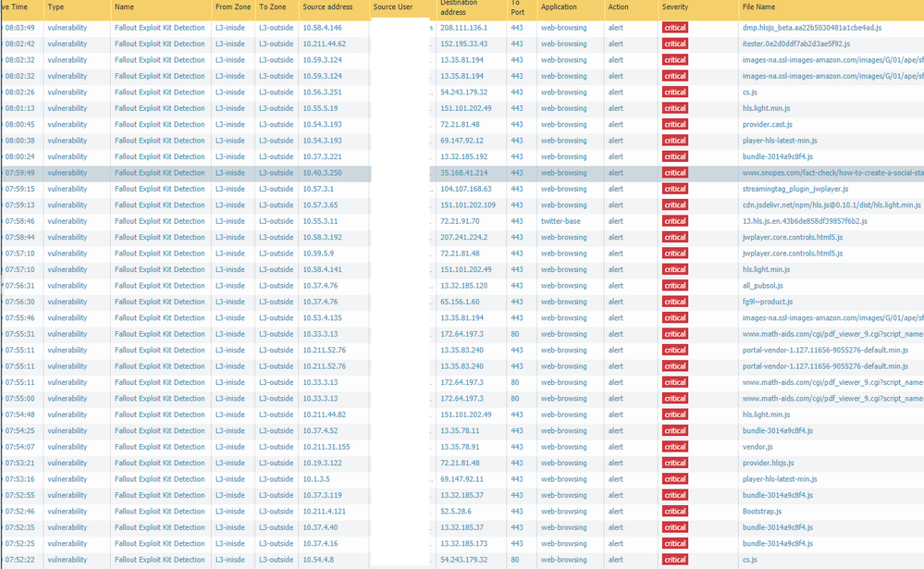Click file name fg9l~product.js
The height and width of the screenshot is (569, 924).
[768, 302]
